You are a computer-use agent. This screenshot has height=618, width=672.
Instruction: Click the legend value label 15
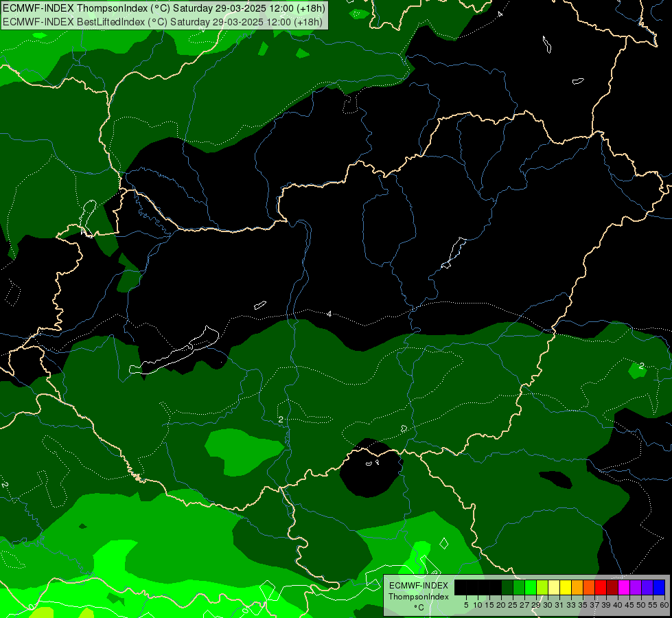tap(489, 605)
